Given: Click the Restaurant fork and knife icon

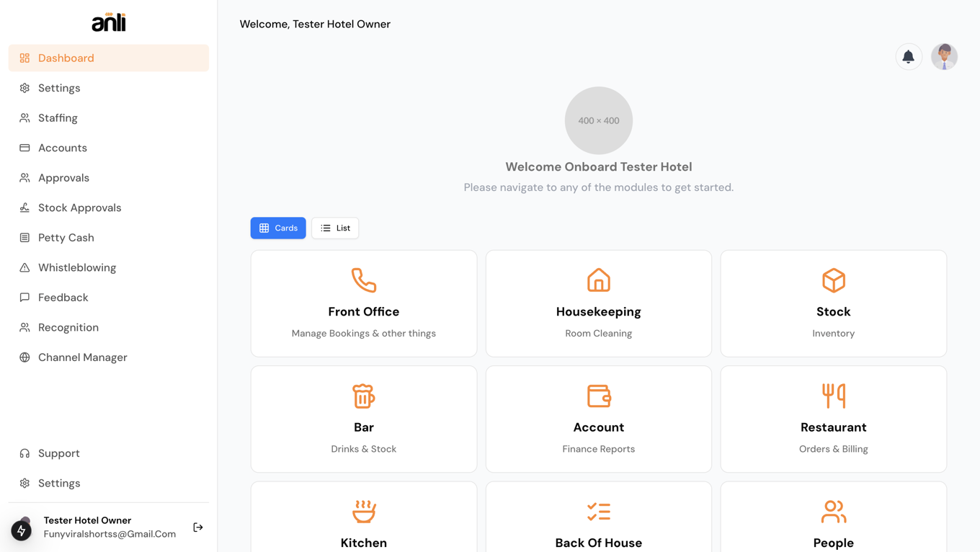Looking at the screenshot, I should (x=834, y=396).
